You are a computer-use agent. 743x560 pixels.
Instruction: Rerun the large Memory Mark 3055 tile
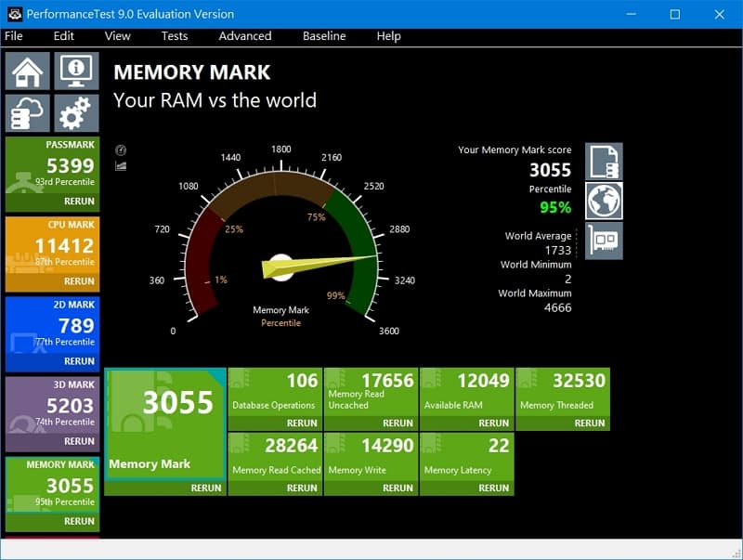[206, 488]
